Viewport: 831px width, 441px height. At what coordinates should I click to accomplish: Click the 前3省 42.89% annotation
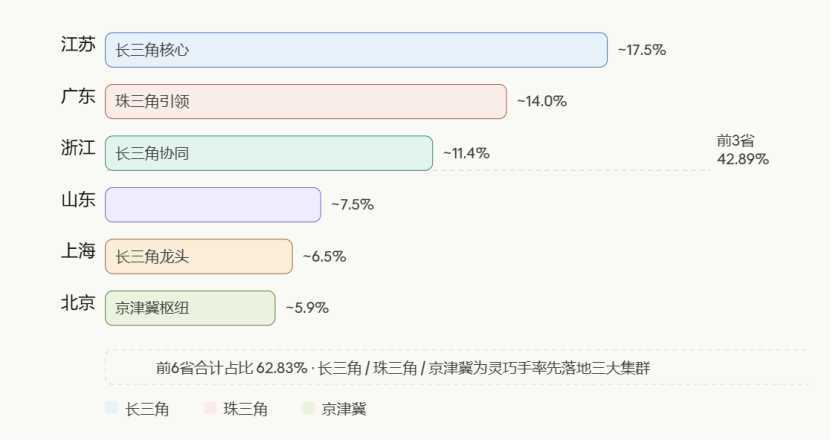coord(742,150)
